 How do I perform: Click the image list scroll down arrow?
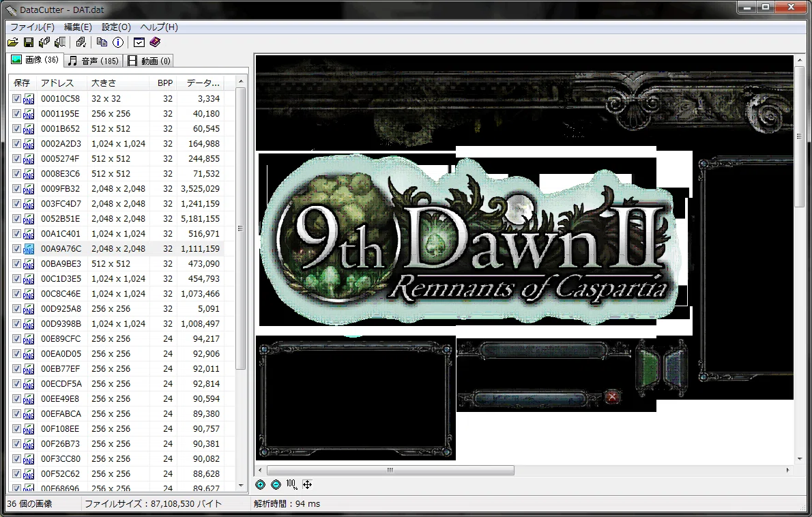[x=241, y=486]
